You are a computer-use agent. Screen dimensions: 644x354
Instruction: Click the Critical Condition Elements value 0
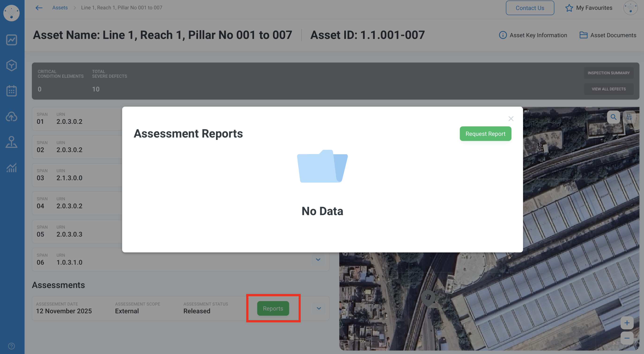pos(40,89)
